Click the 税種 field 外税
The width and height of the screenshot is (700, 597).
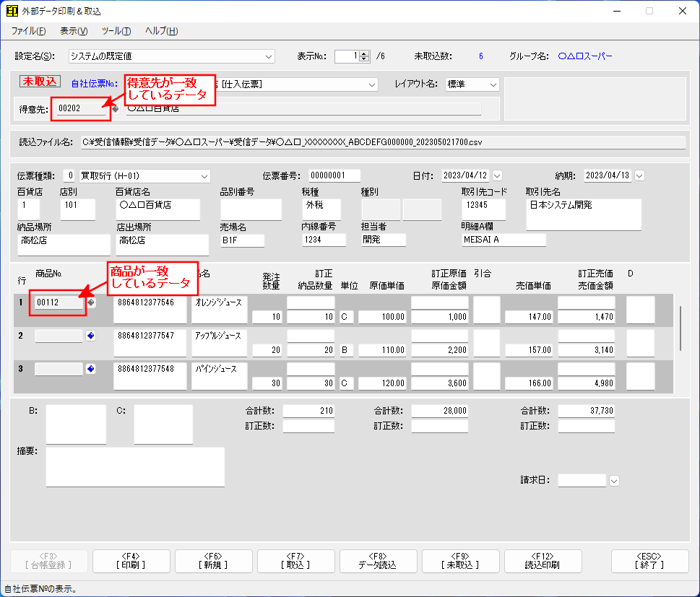tap(321, 209)
